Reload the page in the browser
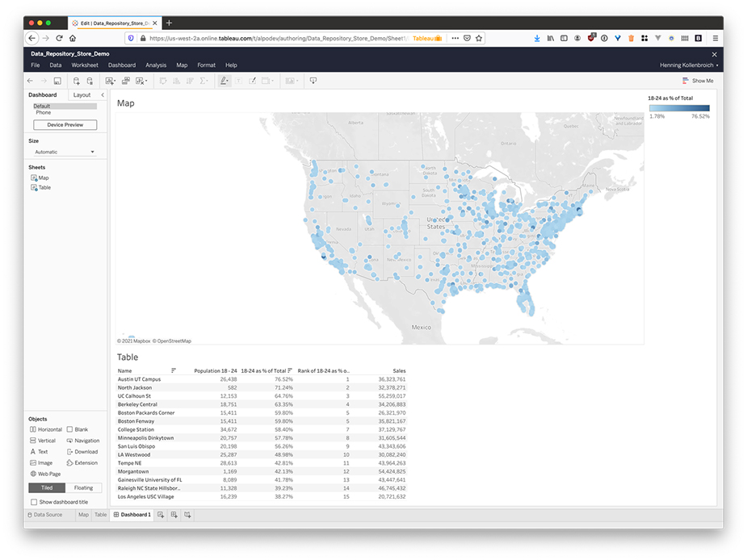The width and height of the screenshot is (747, 560). (x=59, y=38)
